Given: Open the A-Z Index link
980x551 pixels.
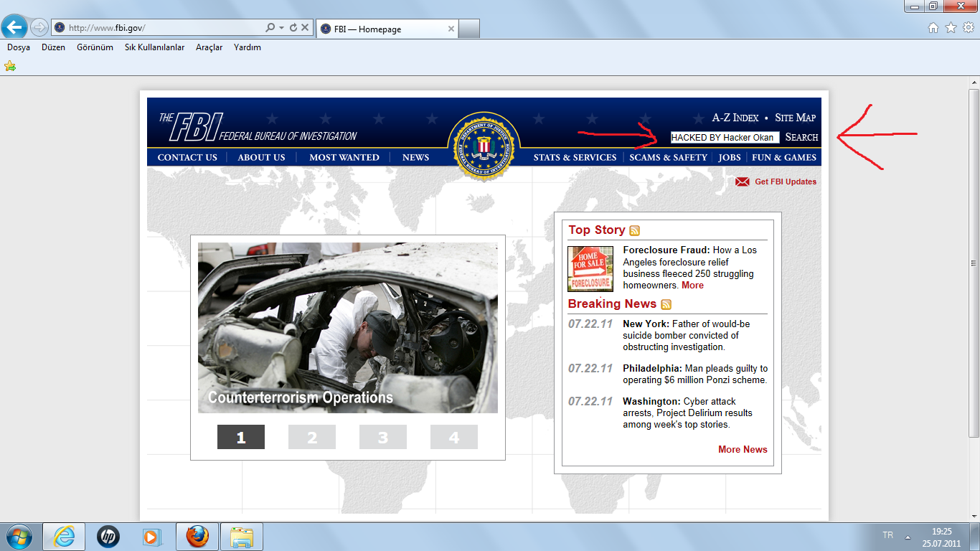Looking at the screenshot, I should (735, 118).
